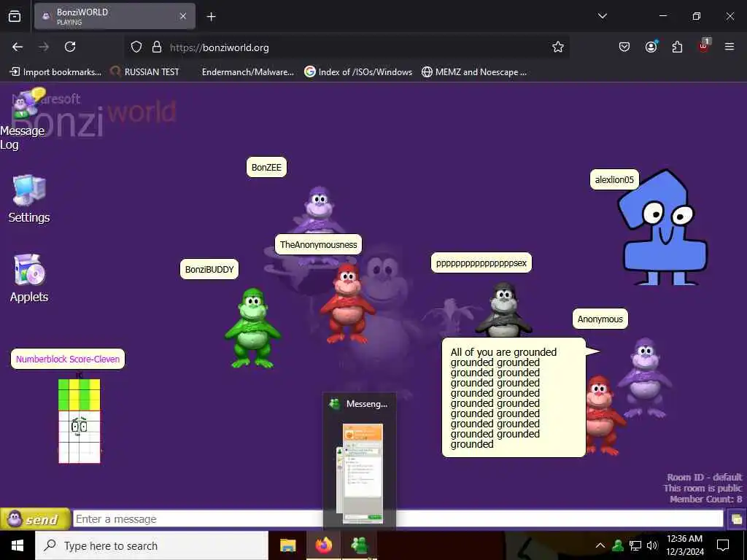Go back with browser back arrow

[x=18, y=47]
